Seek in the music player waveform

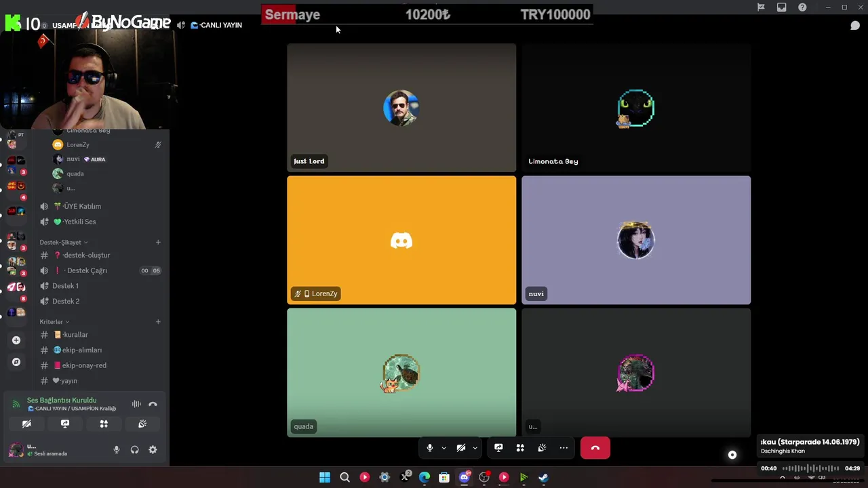tap(810, 468)
